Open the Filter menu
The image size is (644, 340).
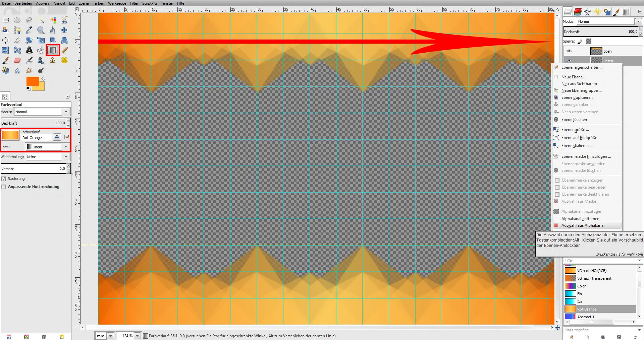134,3
